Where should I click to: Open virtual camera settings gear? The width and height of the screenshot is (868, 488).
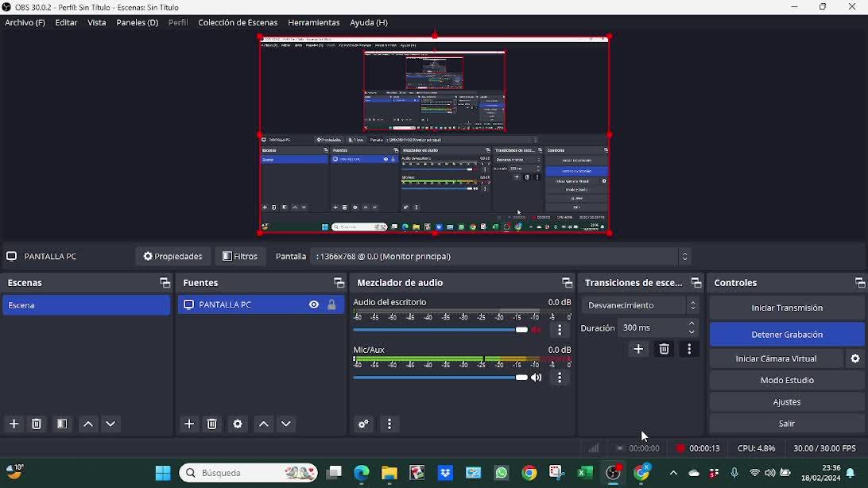coord(855,358)
